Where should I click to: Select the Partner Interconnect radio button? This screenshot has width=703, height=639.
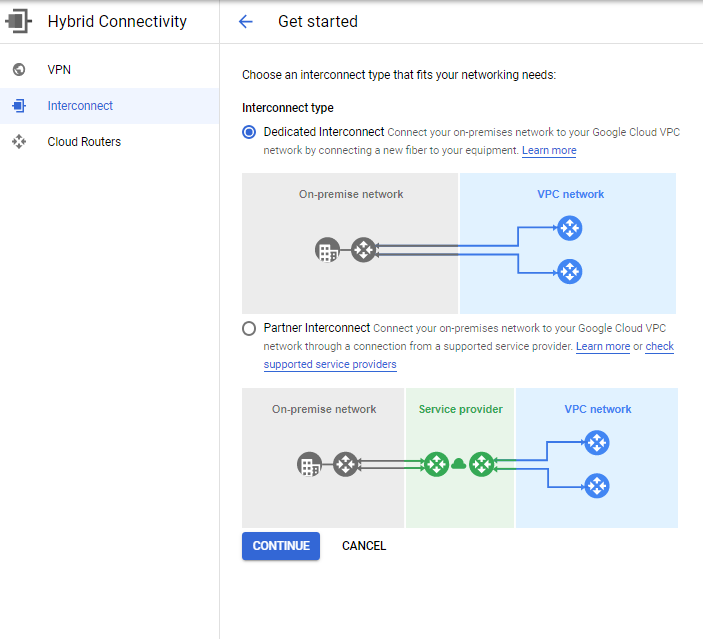pos(249,328)
